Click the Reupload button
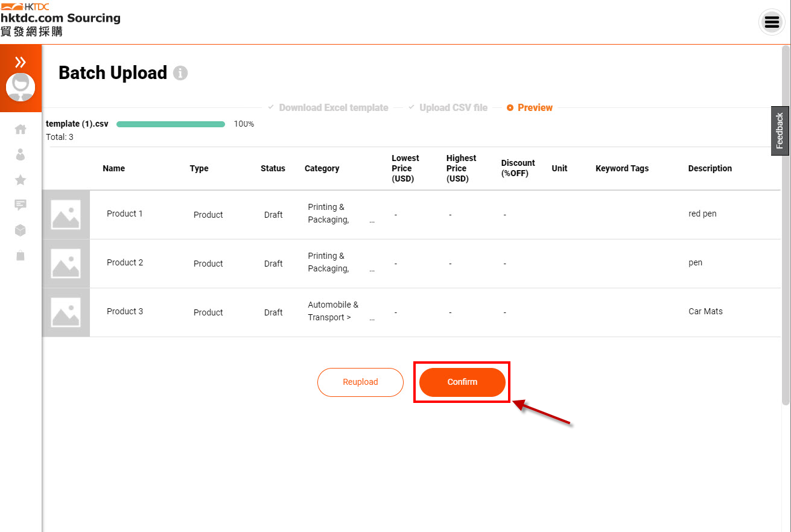791x532 pixels. [x=360, y=382]
